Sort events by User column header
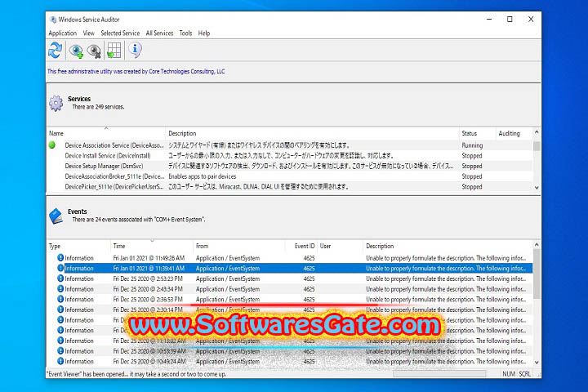 tap(340, 247)
